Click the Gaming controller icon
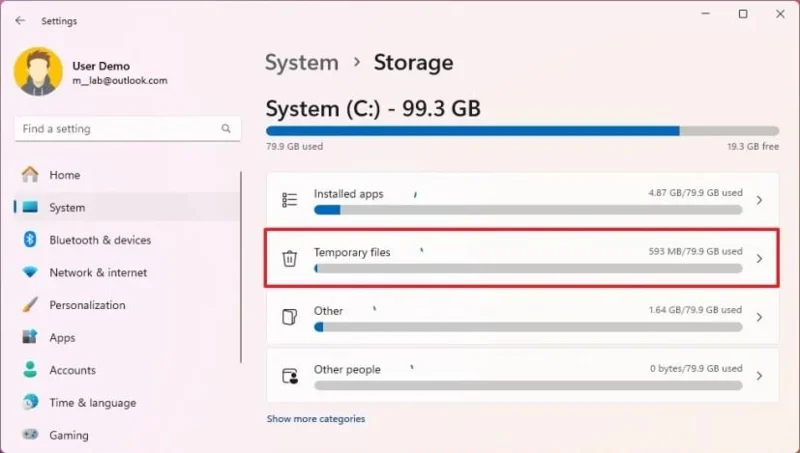This screenshot has height=453, width=800. [30, 435]
